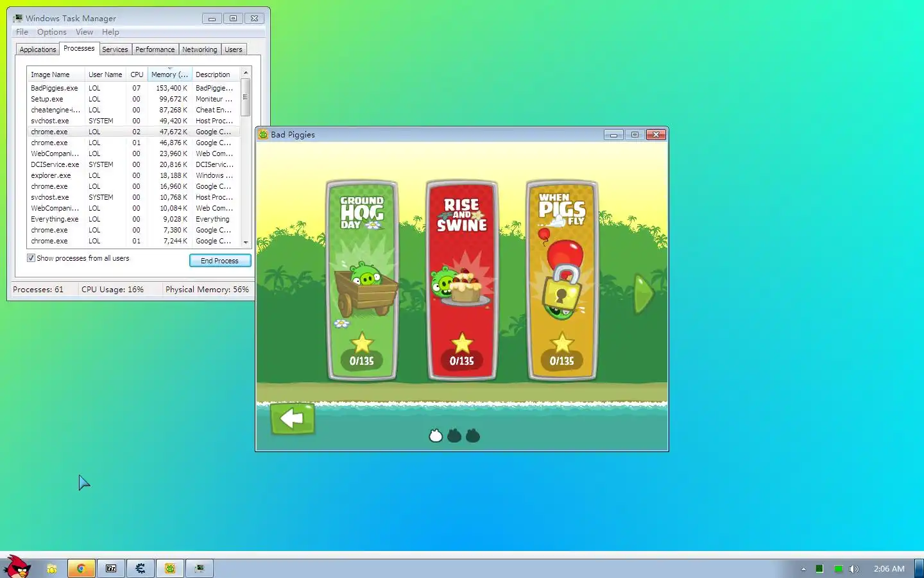
Task: Select the Ground Hog Day episode card
Action: (362, 281)
